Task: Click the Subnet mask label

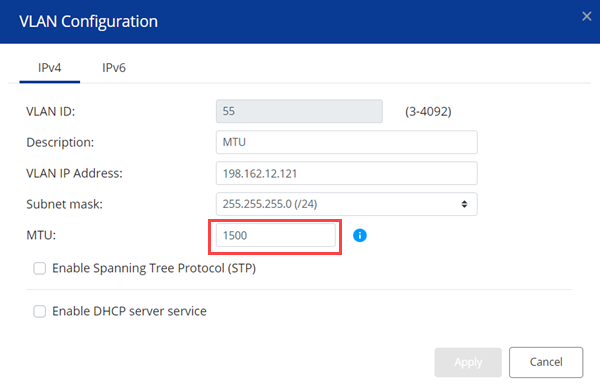Action: tap(64, 204)
